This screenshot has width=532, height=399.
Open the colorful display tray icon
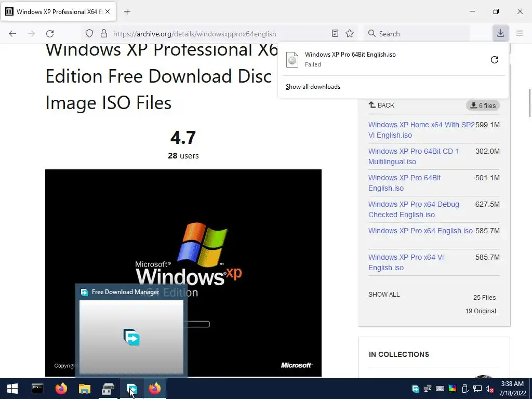click(x=453, y=389)
